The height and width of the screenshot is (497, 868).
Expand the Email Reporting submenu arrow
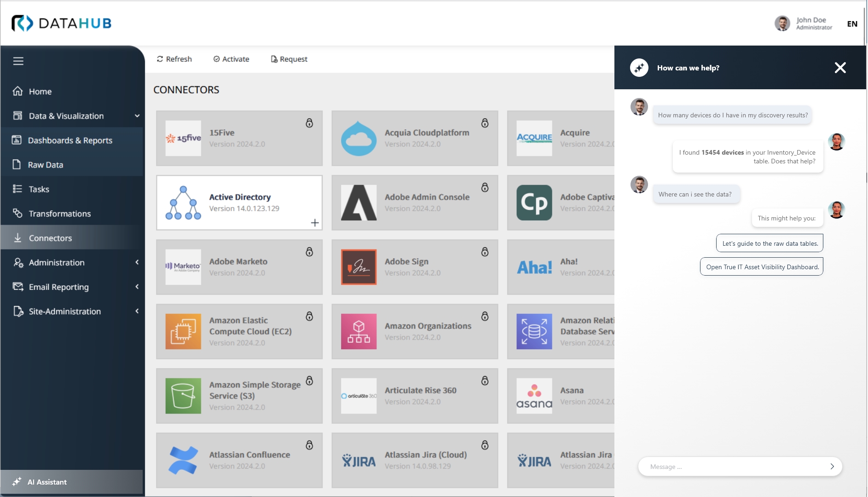[x=137, y=287]
